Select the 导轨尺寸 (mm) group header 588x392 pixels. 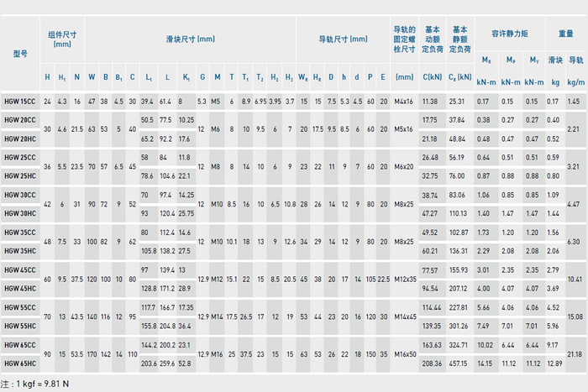click(x=343, y=39)
